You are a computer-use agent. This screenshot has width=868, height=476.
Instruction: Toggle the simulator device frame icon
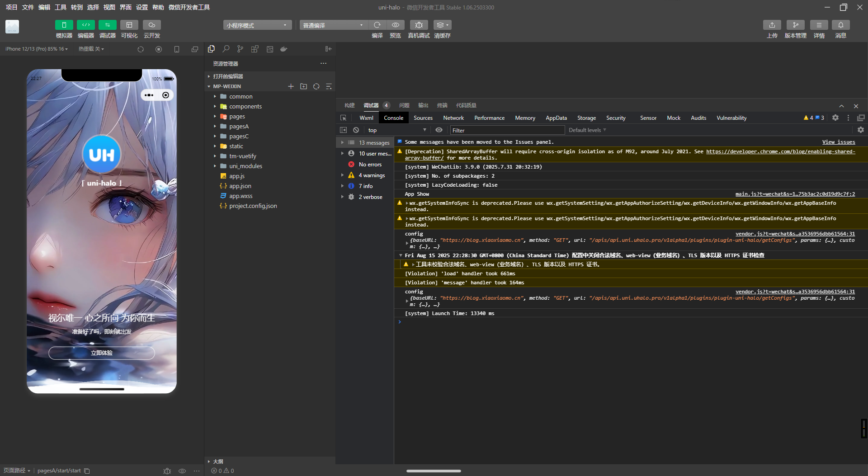pos(177,49)
